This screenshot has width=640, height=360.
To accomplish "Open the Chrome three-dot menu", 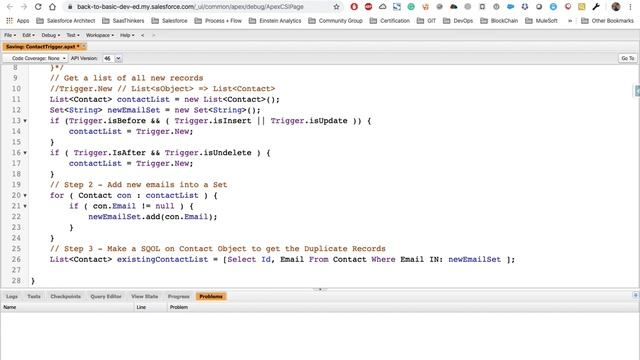I will coord(631,7).
